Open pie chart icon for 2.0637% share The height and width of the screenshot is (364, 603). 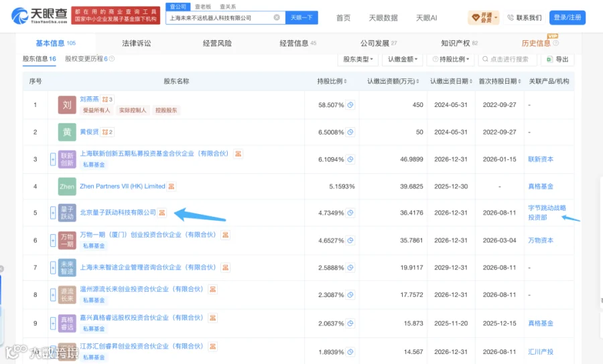350,323
